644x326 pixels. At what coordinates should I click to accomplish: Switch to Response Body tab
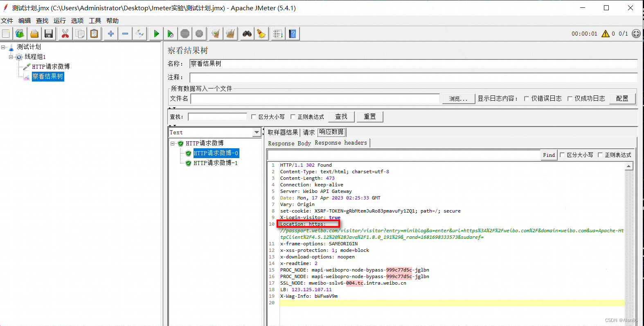[x=289, y=143]
